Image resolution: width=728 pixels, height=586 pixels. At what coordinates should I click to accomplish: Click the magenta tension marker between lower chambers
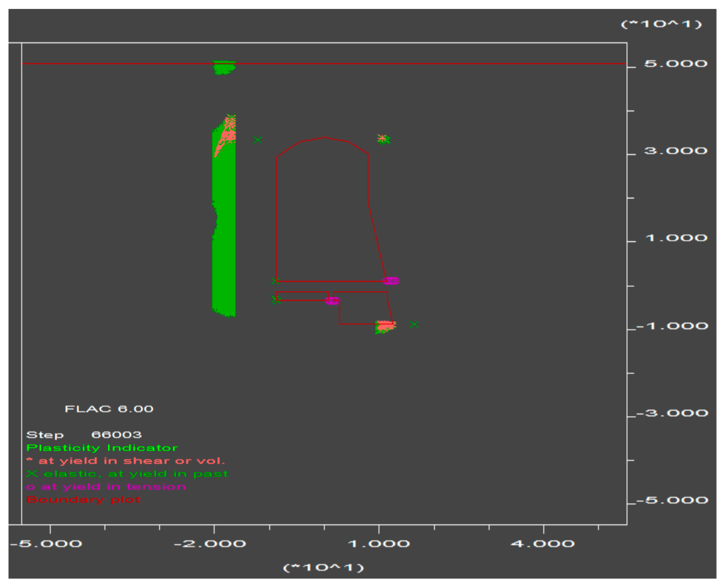[332, 300]
